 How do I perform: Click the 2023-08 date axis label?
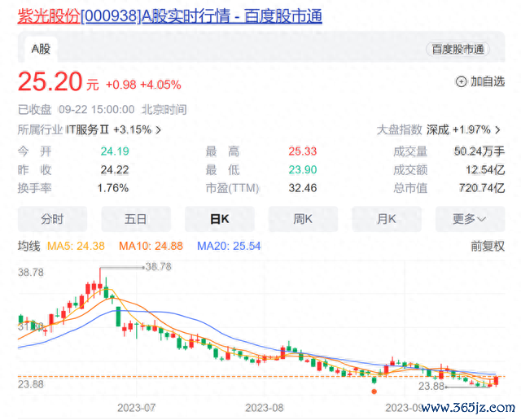point(264,408)
